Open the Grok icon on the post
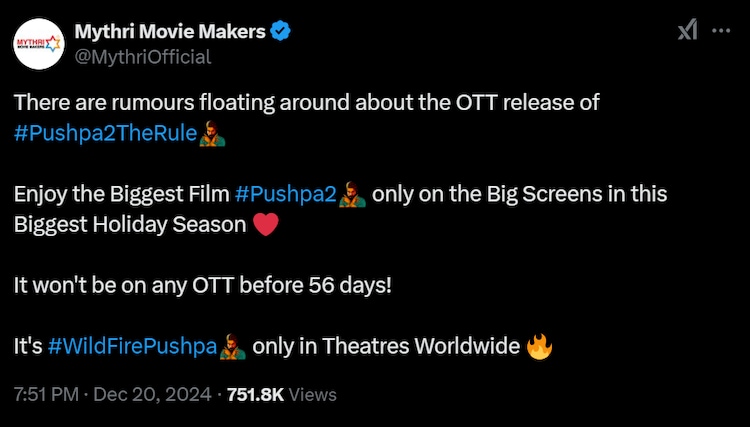 coord(687,31)
